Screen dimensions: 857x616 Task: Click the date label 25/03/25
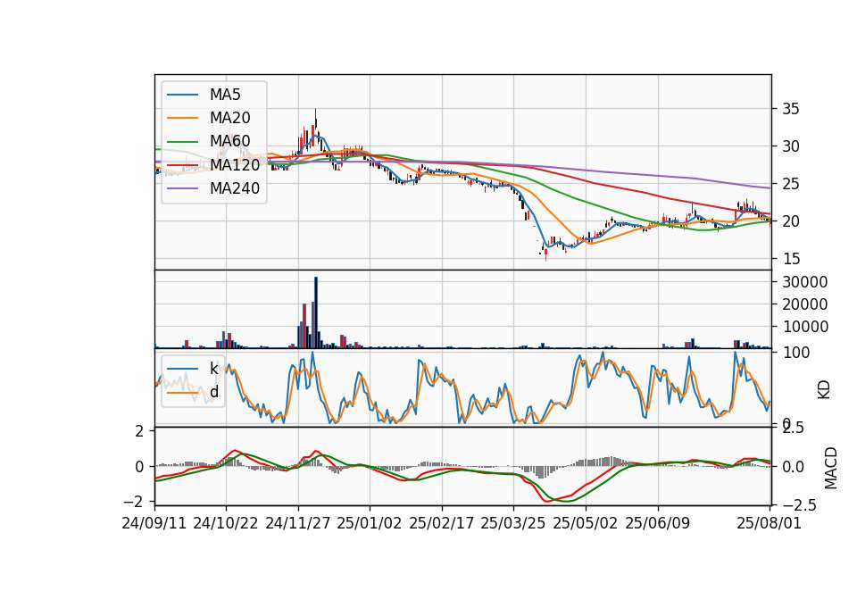tap(513, 523)
